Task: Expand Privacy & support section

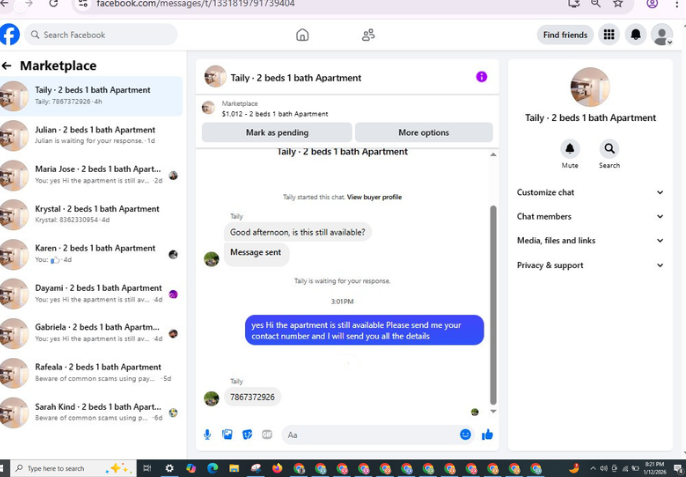Action: tap(590, 265)
